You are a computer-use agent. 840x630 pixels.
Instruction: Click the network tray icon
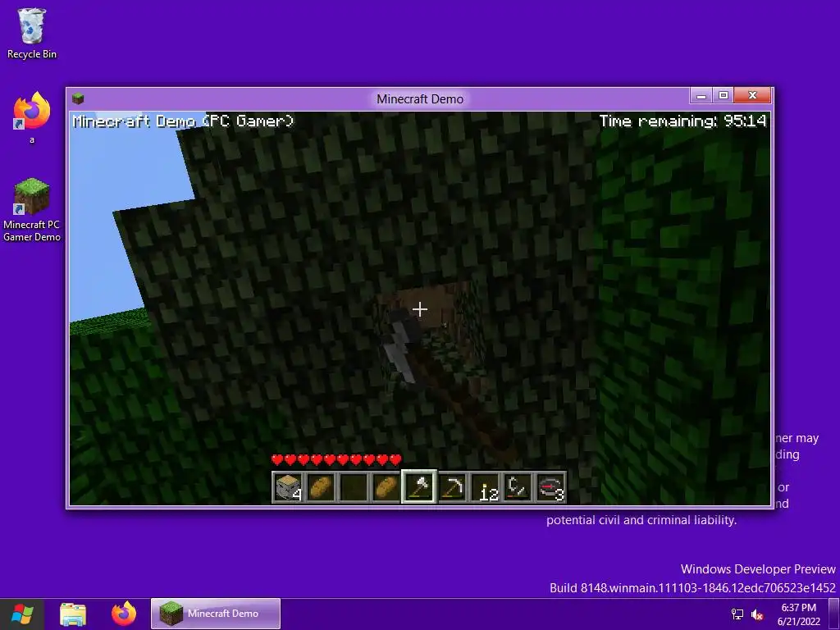pyautogui.click(x=737, y=614)
